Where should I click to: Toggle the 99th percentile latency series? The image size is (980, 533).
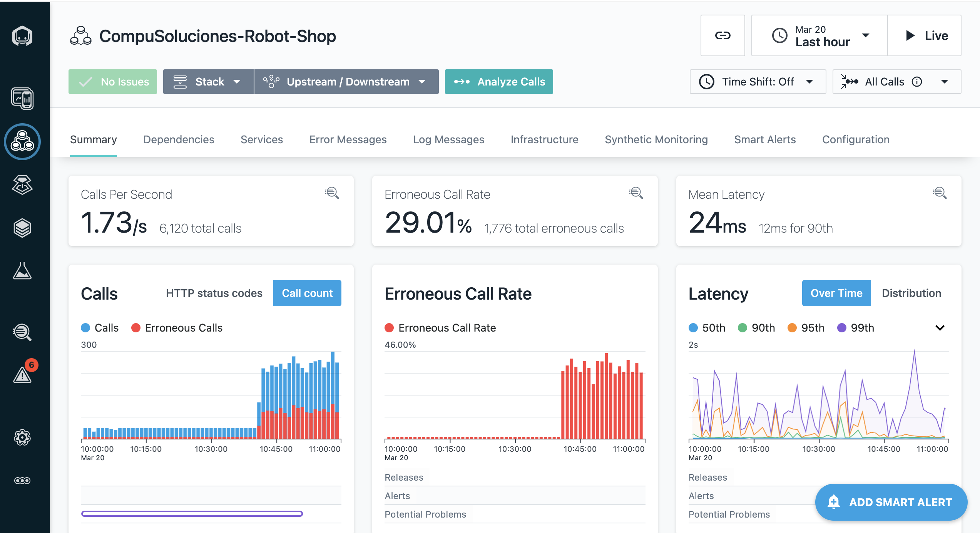855,328
